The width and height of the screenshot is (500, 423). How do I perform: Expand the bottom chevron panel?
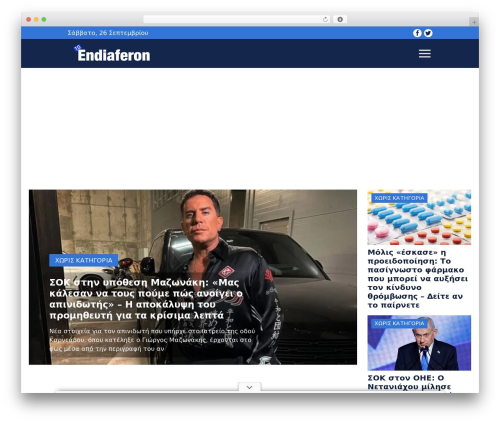tap(249, 387)
